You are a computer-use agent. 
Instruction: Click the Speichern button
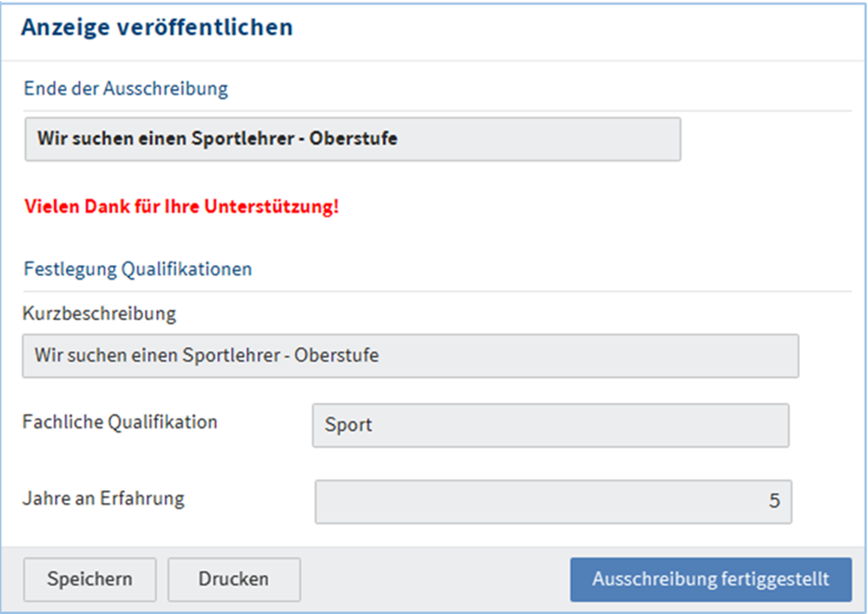89,579
